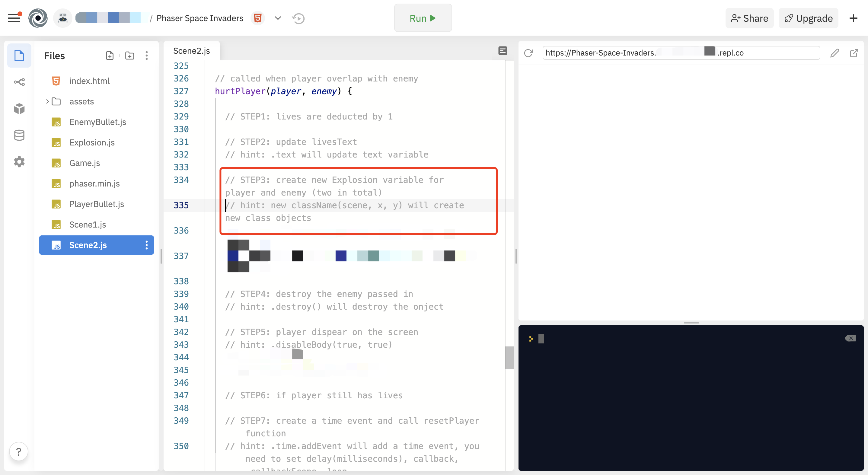This screenshot has height=475, width=868.
Task: Open the repl name dropdown chevron
Action: [x=278, y=18]
